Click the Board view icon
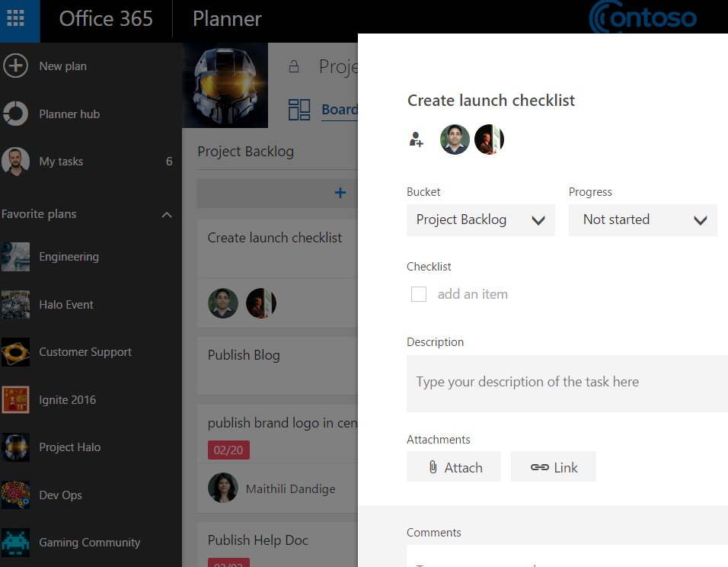This screenshot has height=567, width=728. (299, 110)
